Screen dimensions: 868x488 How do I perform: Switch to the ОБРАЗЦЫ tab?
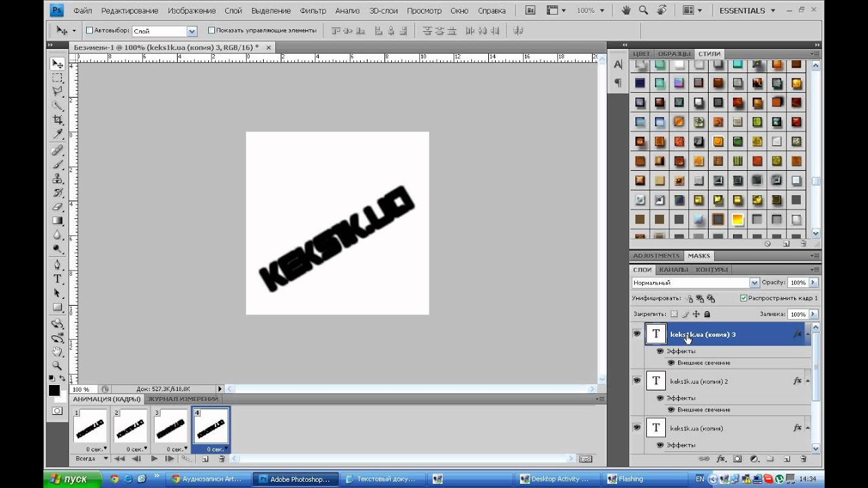674,54
